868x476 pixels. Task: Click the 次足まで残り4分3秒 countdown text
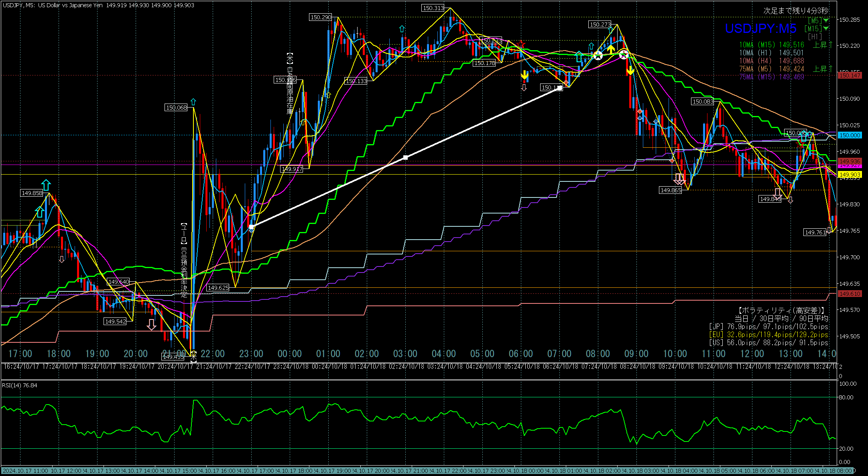pyautogui.click(x=795, y=11)
